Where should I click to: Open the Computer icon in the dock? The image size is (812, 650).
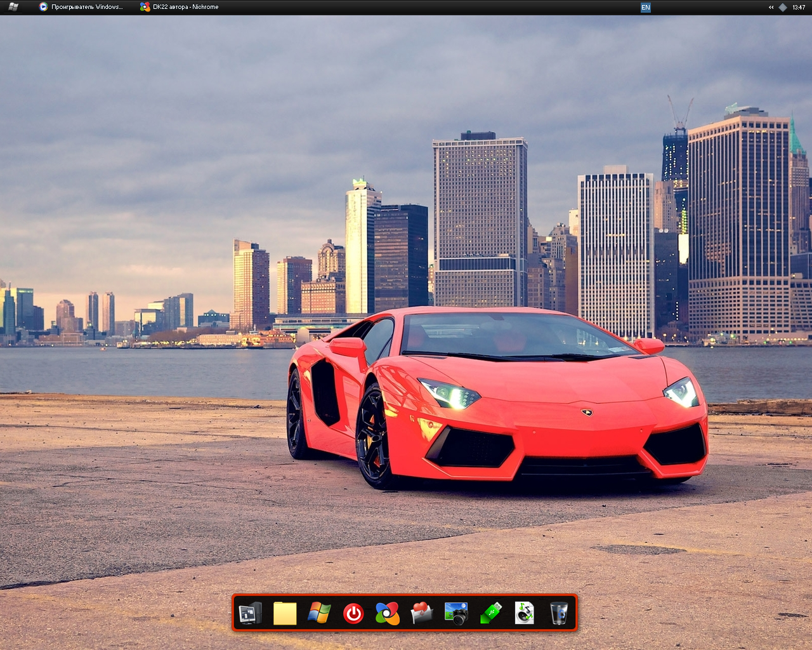pyautogui.click(x=250, y=613)
